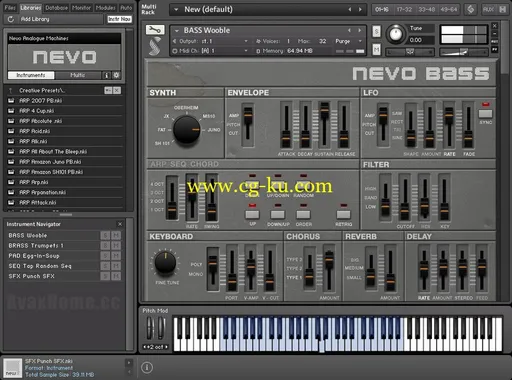Expand info pane arrow next to SFX Punch
Image resolution: width=512 pixels, height=380 pixels.
click(x=129, y=362)
